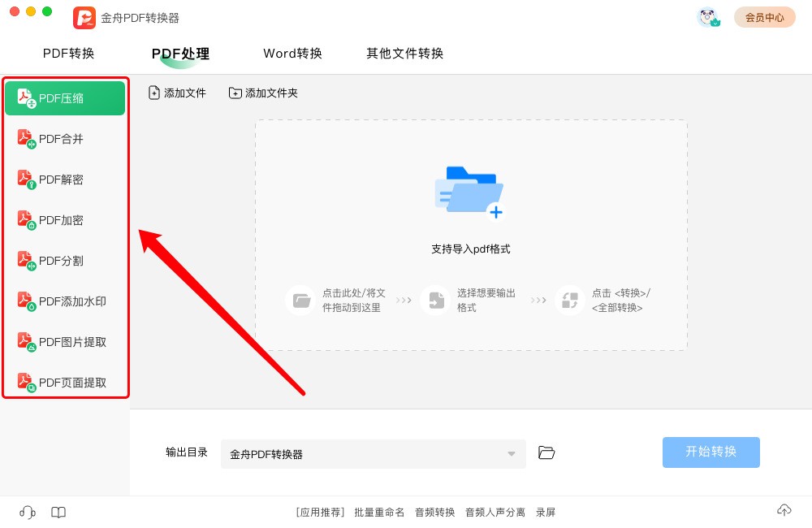Select the PDF分割 tool
Screen dimensions: 812x528
(65, 260)
